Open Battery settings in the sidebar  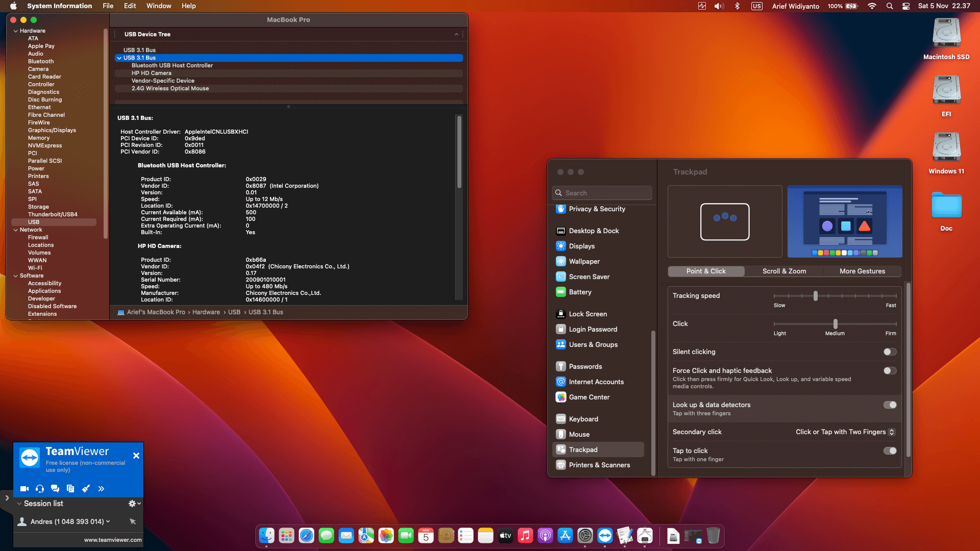580,292
